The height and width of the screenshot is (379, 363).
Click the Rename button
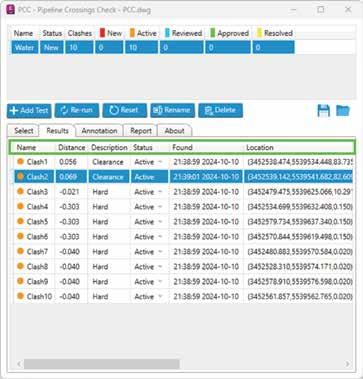click(x=172, y=110)
